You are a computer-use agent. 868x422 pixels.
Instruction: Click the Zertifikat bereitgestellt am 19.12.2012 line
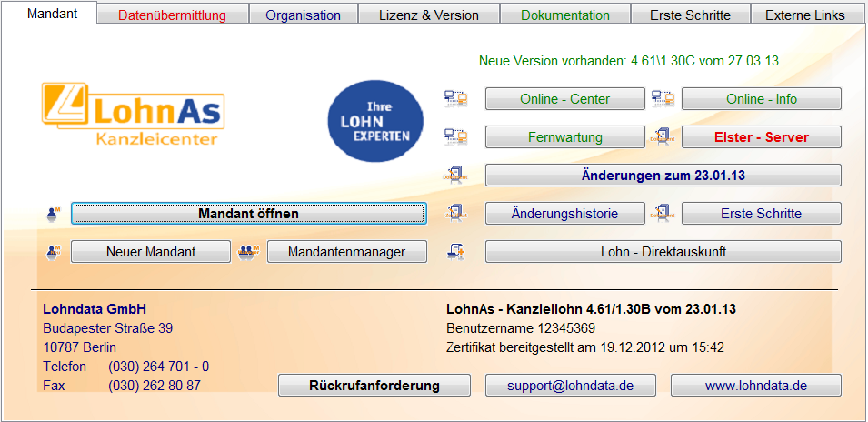click(x=585, y=347)
